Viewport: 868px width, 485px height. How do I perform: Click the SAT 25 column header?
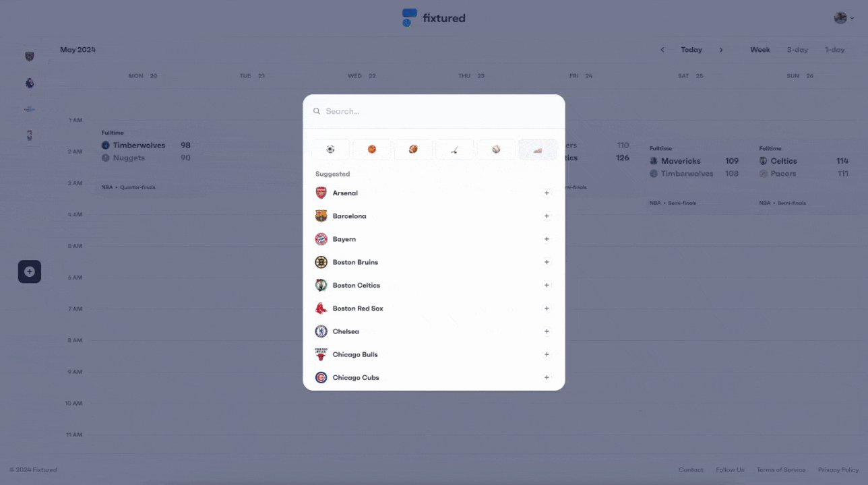[x=690, y=76]
